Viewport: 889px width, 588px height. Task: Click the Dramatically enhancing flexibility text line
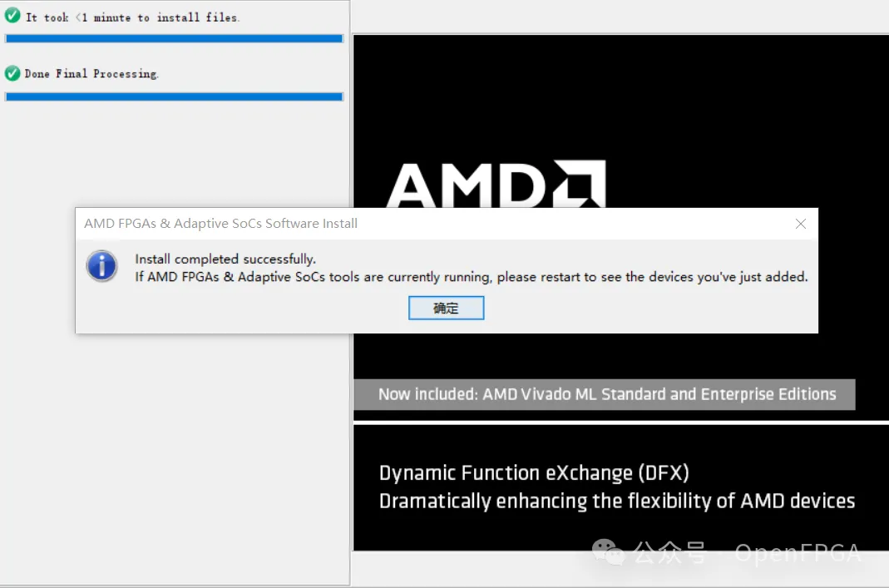pyautogui.click(x=616, y=502)
